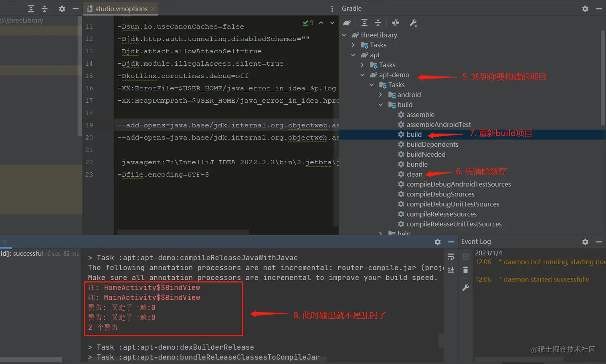606x364 pixels.
Task: Hide the left project panel
Action: click(x=75, y=8)
